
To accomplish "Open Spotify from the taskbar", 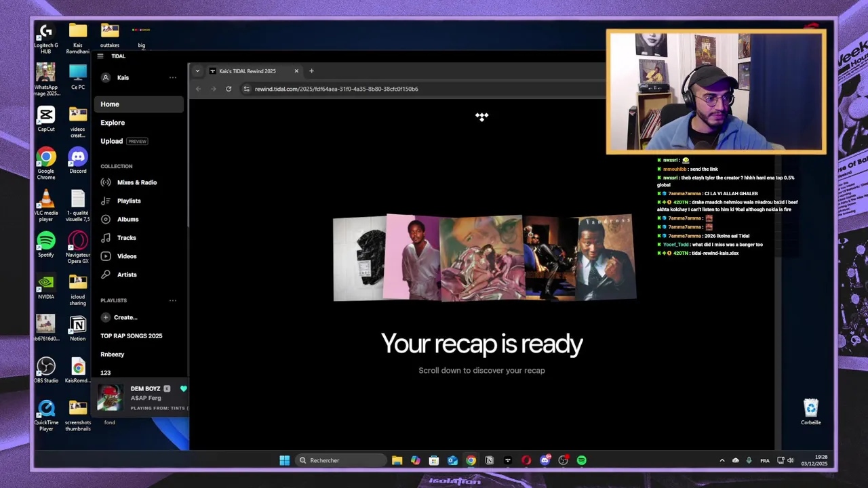I will coord(582,461).
